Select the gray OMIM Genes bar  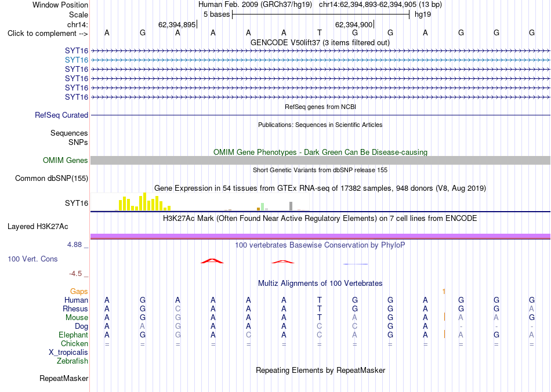tap(320, 161)
